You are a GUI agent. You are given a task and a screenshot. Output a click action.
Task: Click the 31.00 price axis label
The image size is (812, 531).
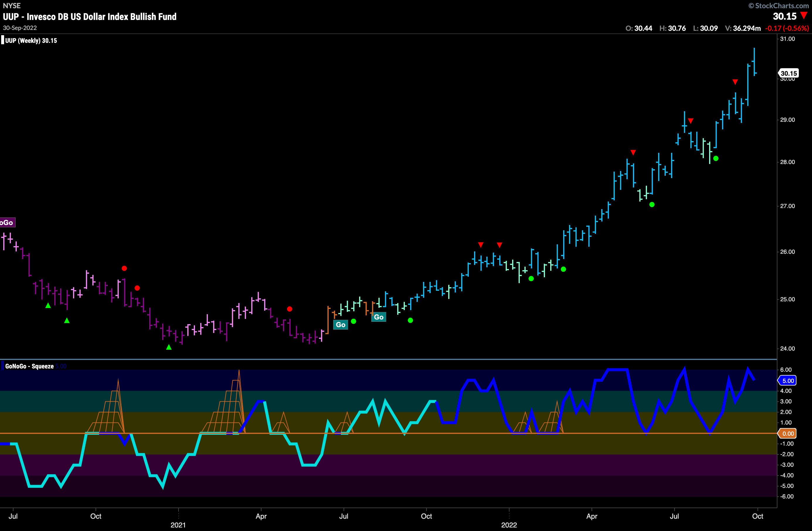787,39
